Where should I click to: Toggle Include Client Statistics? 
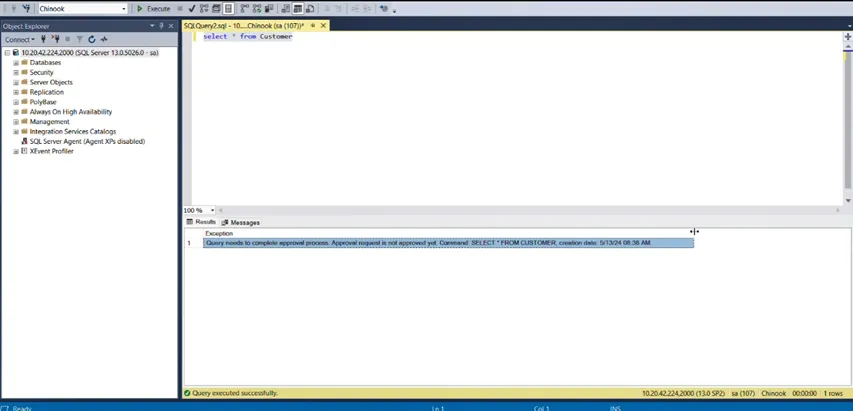coord(269,9)
